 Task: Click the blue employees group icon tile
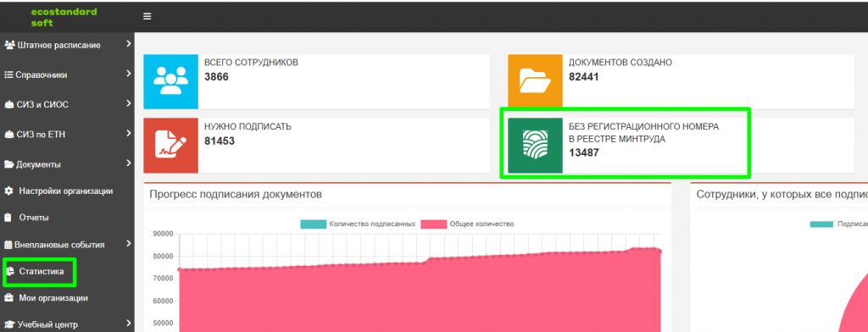click(x=170, y=81)
